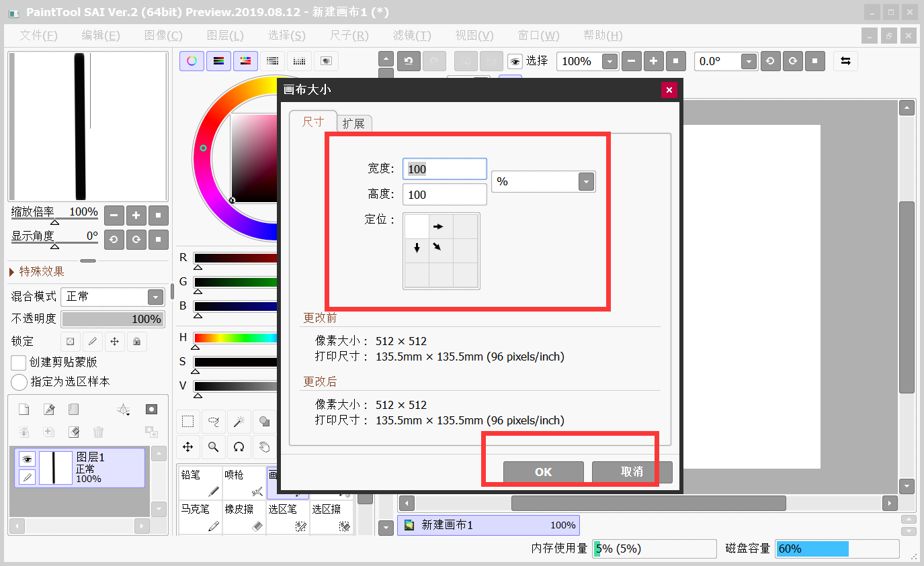Switch to the 尺寸 tab
Image resolution: width=924 pixels, height=566 pixels.
click(313, 122)
